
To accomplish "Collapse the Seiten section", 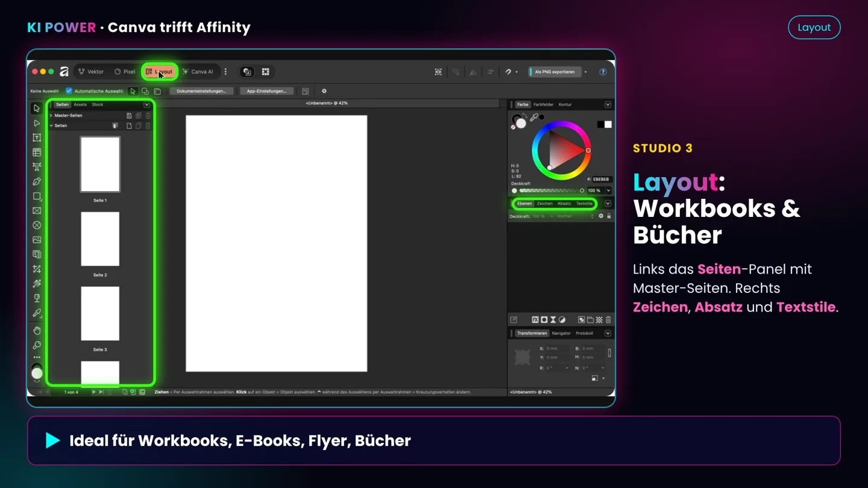I will point(51,126).
